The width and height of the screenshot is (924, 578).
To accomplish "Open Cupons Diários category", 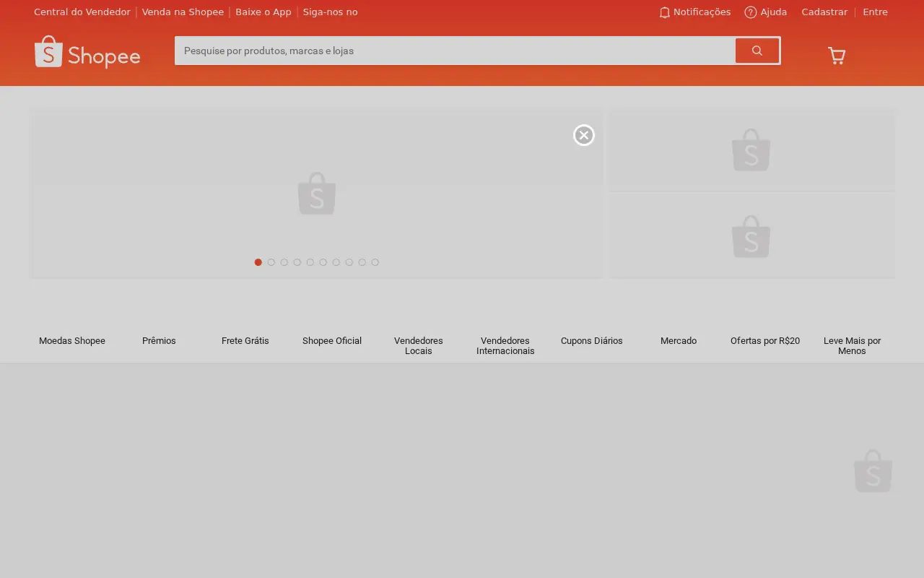I will [x=592, y=340].
